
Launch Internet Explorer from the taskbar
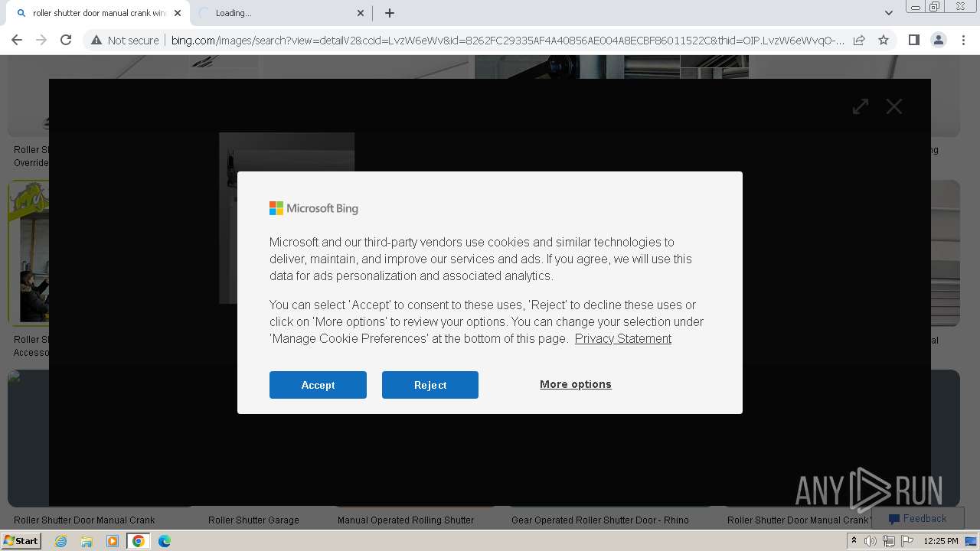tap(60, 541)
